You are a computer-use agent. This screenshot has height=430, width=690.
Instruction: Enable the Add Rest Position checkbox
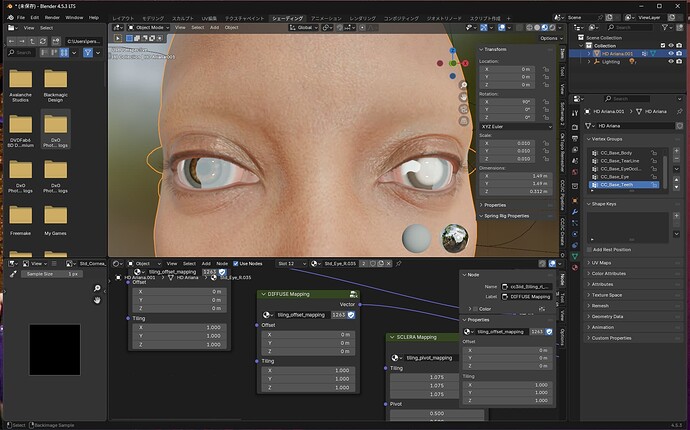589,250
